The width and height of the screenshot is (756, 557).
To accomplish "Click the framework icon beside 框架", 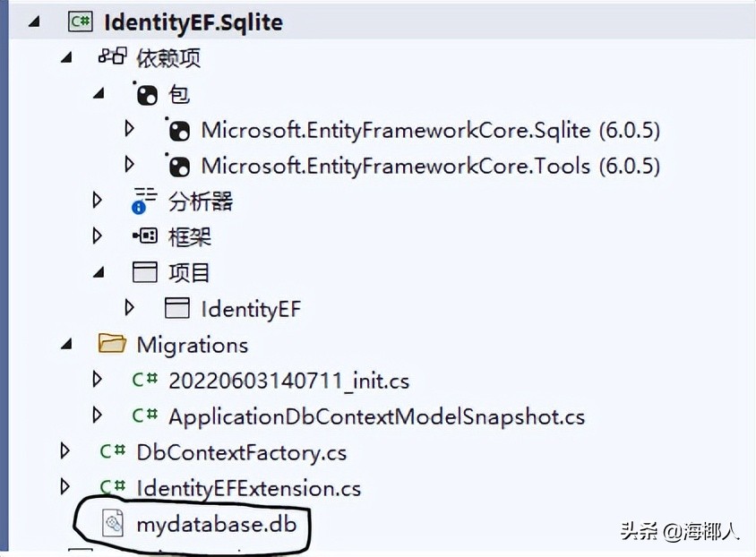I will (145, 236).
